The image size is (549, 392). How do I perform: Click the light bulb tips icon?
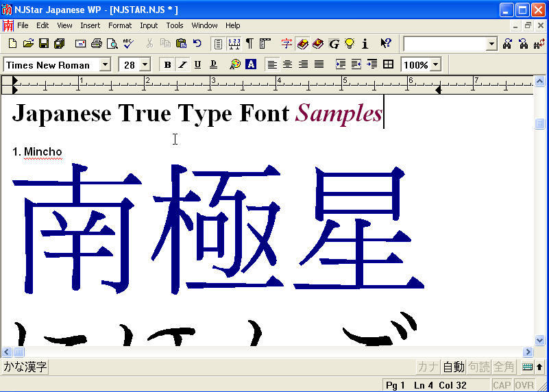(x=350, y=44)
